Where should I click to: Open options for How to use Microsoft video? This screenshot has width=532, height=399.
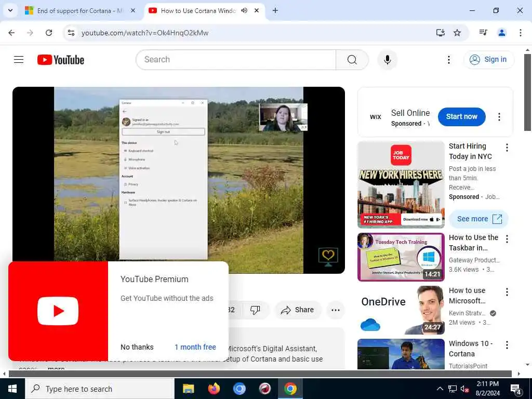(507, 292)
